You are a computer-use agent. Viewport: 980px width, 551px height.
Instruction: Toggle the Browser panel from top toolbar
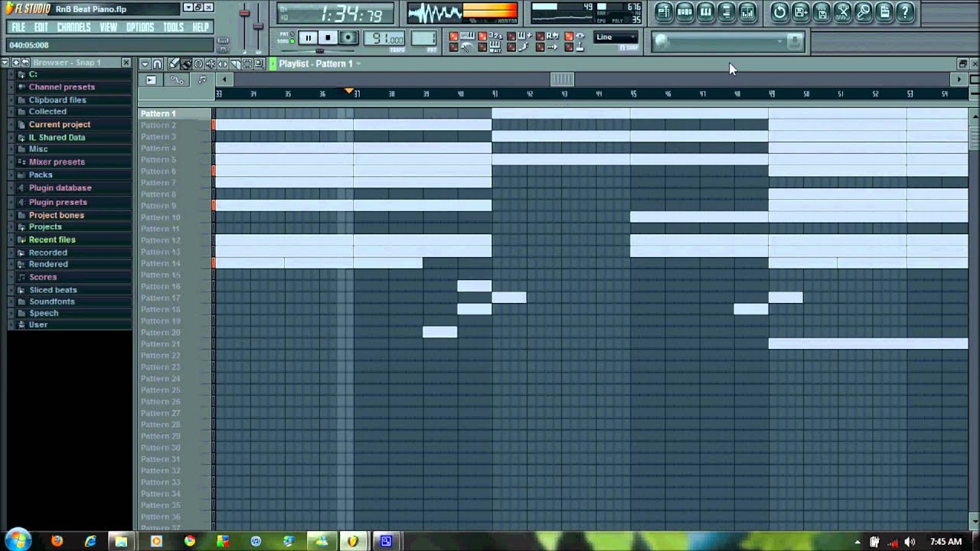pos(726,11)
